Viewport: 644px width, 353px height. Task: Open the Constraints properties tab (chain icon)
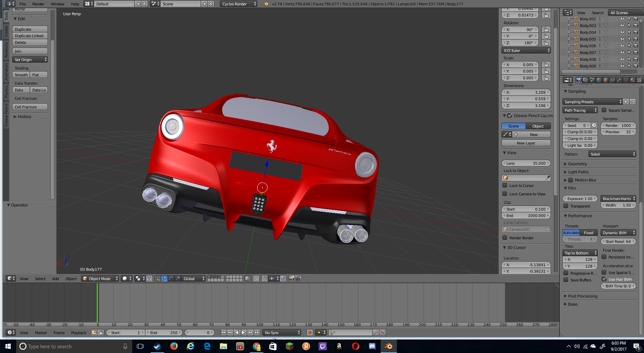pyautogui.click(x=612, y=80)
